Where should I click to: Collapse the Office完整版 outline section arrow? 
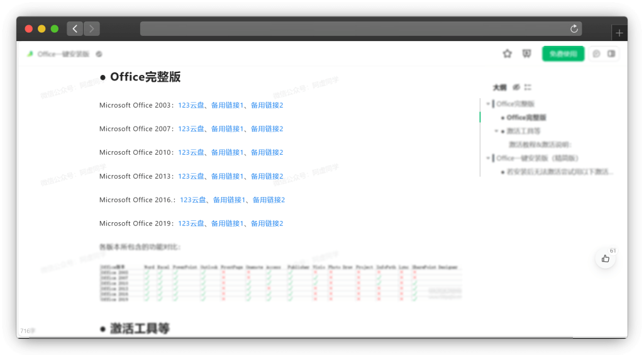[488, 103]
